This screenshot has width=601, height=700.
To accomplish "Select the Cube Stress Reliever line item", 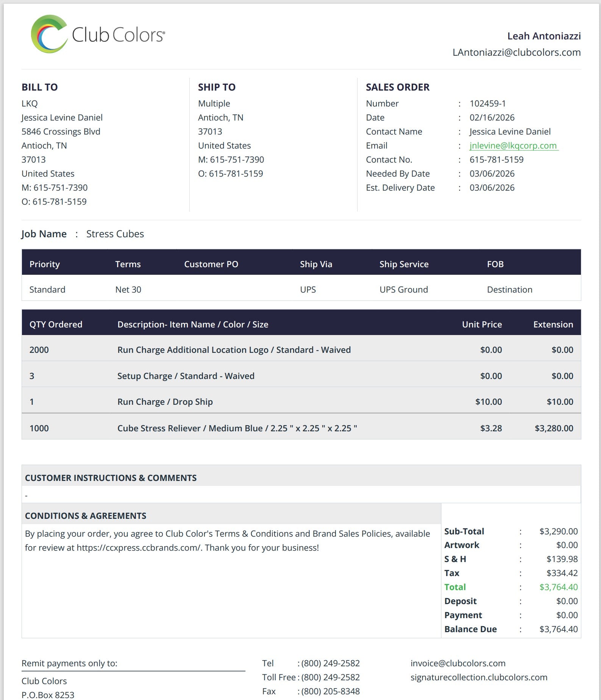I will (237, 428).
